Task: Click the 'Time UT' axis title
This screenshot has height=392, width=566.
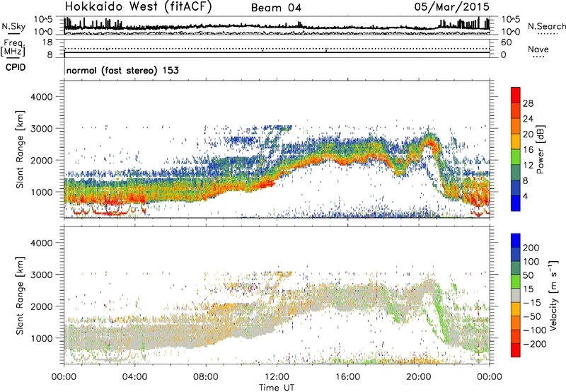Action: tap(277, 388)
